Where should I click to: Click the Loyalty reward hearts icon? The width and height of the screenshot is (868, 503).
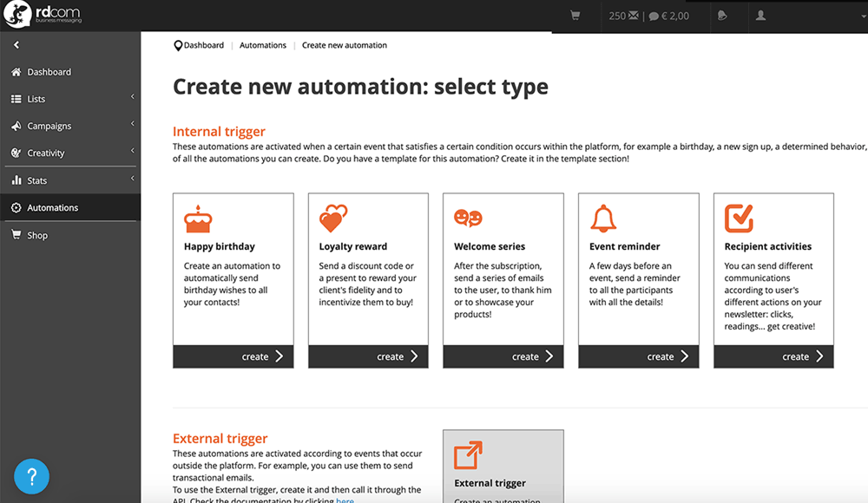pyautogui.click(x=333, y=219)
